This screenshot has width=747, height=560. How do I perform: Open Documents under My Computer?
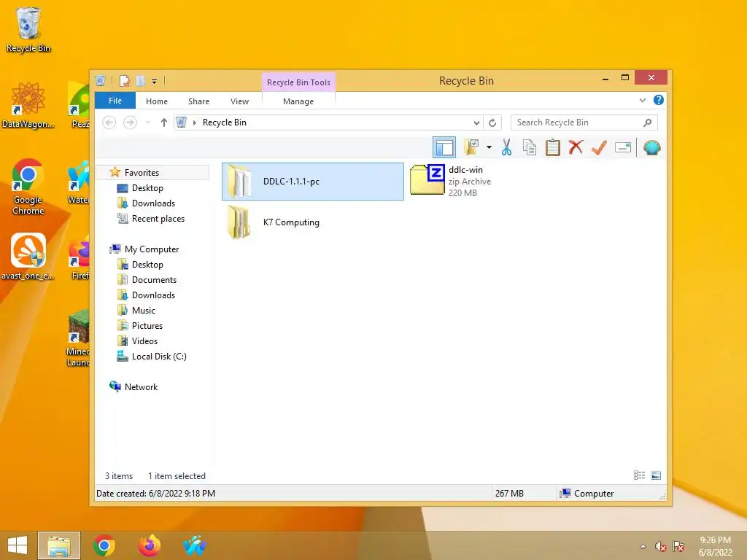click(x=154, y=279)
